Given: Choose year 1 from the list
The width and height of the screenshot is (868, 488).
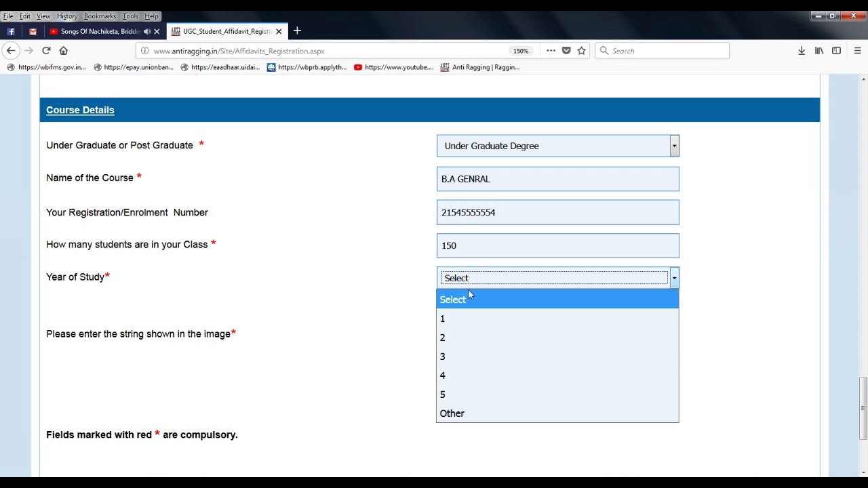Looking at the screenshot, I should (x=557, y=319).
